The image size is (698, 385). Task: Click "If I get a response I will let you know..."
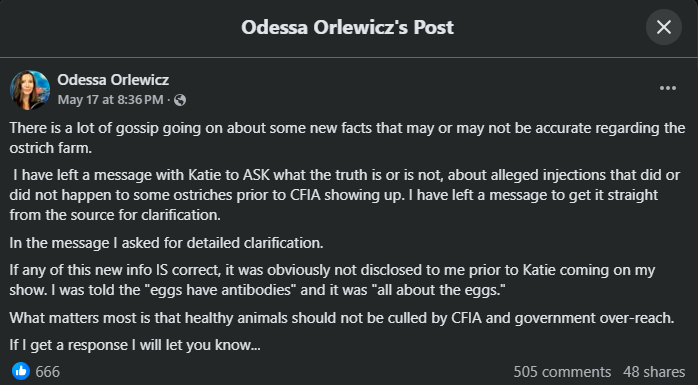click(135, 345)
